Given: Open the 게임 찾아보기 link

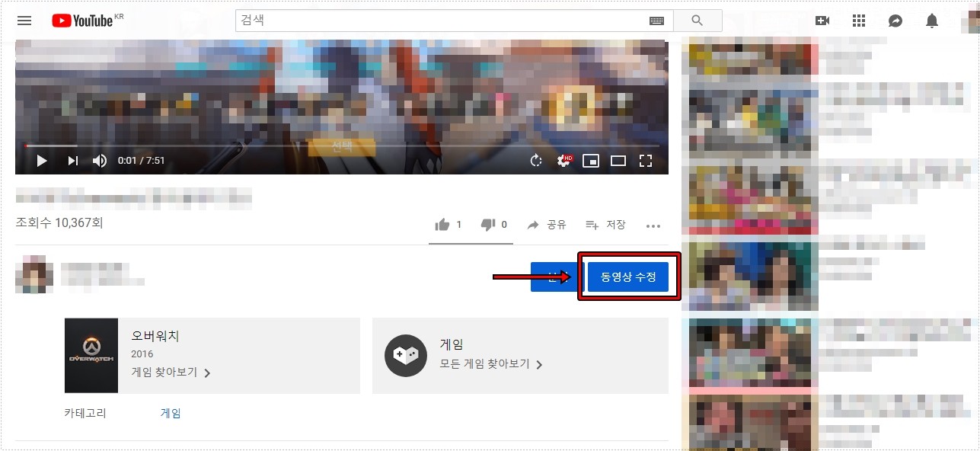Looking at the screenshot, I should coord(171,373).
